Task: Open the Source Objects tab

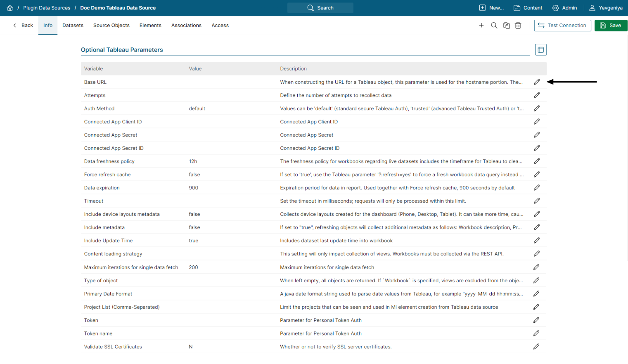Action: [111, 26]
